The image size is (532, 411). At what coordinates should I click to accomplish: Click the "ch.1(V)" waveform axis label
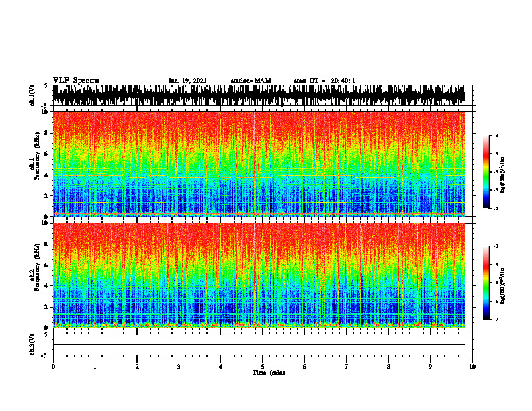[32, 95]
